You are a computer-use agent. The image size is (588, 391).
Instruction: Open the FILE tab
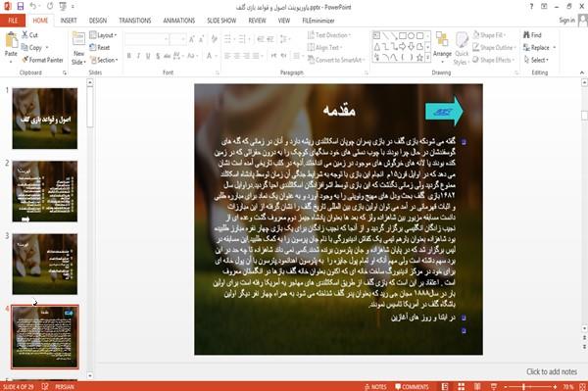pos(13,21)
